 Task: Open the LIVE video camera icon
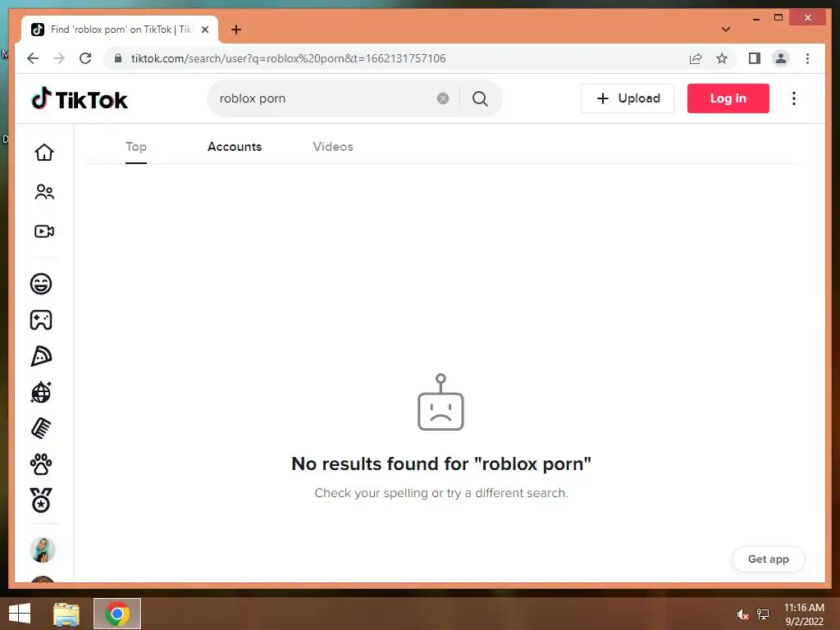click(44, 231)
